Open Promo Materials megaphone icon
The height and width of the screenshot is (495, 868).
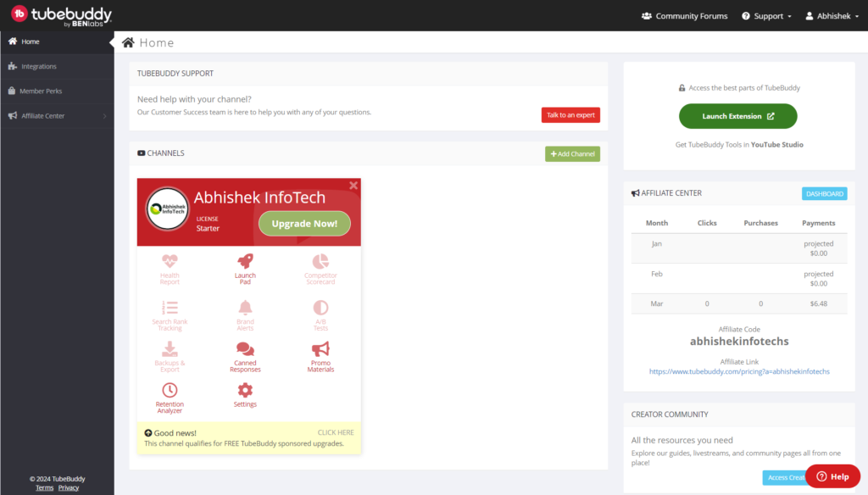[320, 349]
